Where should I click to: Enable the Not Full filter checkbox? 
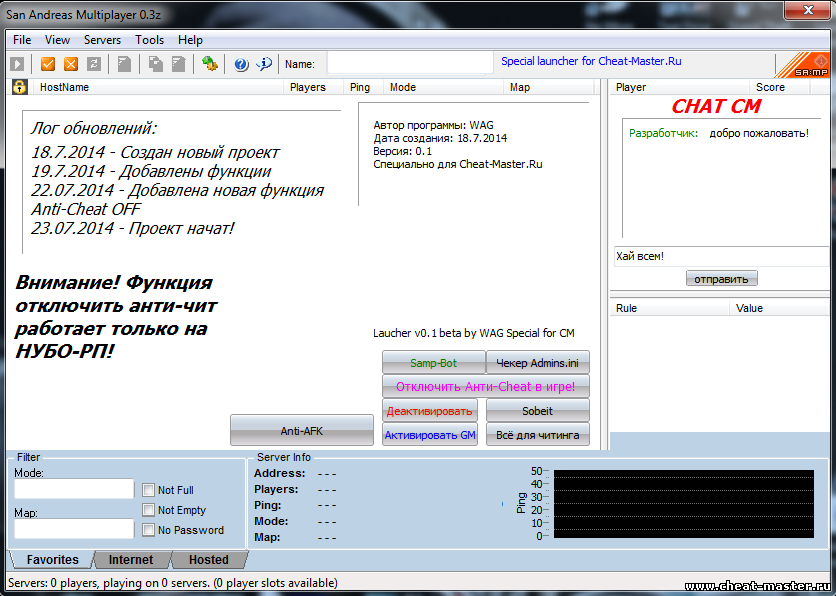tap(148, 490)
